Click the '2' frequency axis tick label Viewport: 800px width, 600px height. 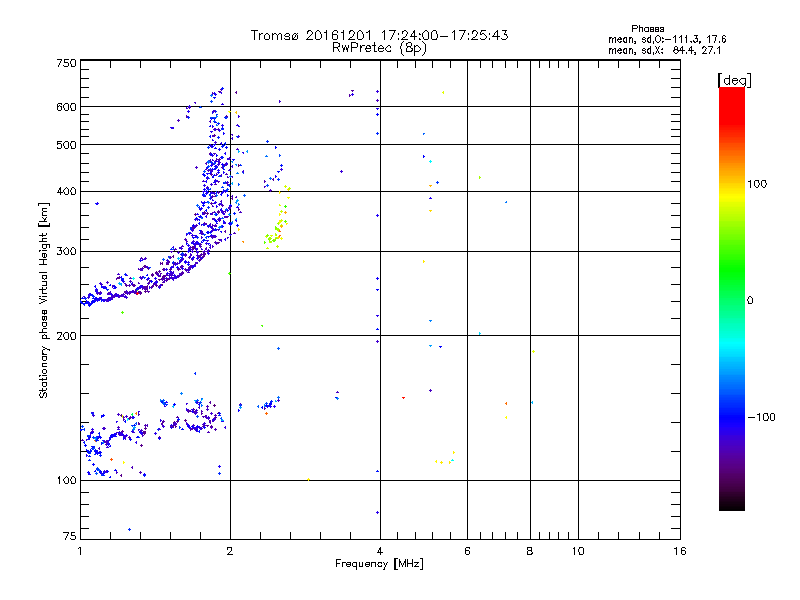pyautogui.click(x=230, y=551)
